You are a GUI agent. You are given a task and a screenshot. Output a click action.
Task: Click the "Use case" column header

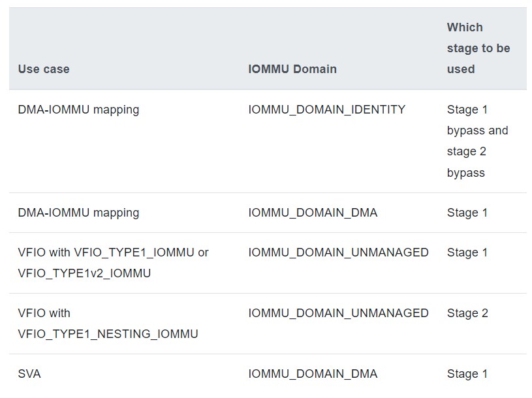tap(44, 69)
